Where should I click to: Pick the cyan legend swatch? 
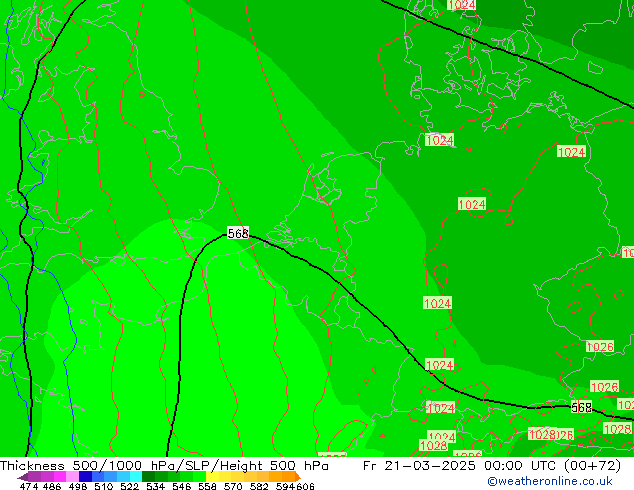click(136, 476)
